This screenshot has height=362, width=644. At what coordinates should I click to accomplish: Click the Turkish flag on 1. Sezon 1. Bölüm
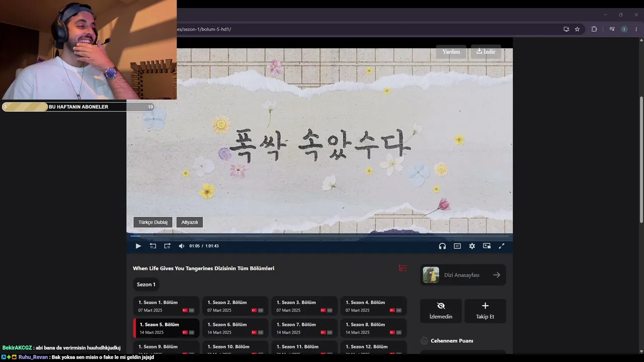(x=185, y=311)
